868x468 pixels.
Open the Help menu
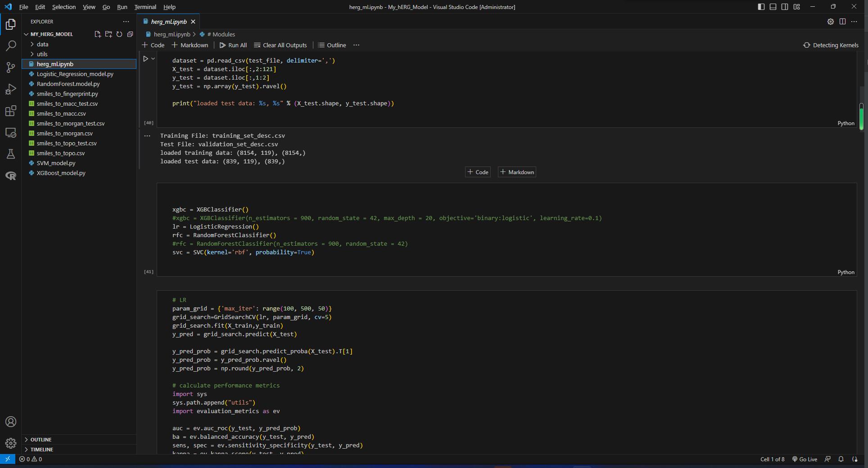click(169, 7)
